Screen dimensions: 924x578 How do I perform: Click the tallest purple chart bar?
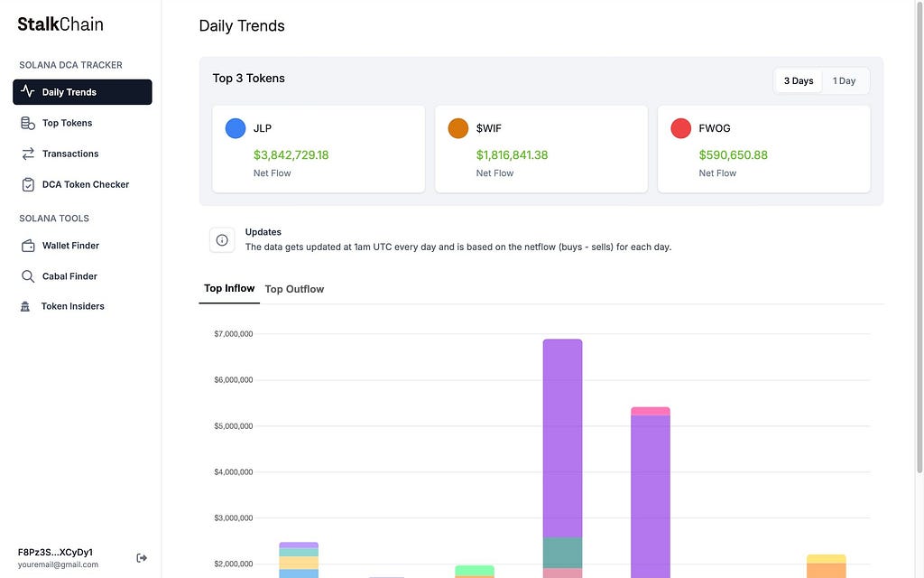tap(562, 438)
